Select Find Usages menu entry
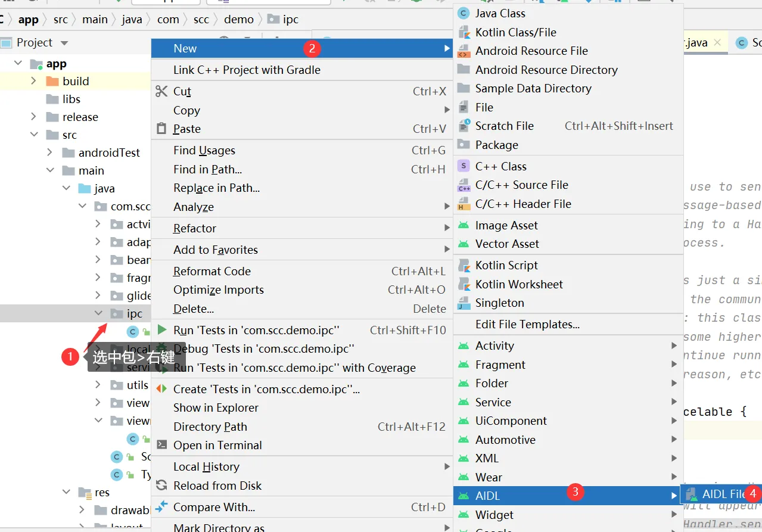 click(302, 151)
